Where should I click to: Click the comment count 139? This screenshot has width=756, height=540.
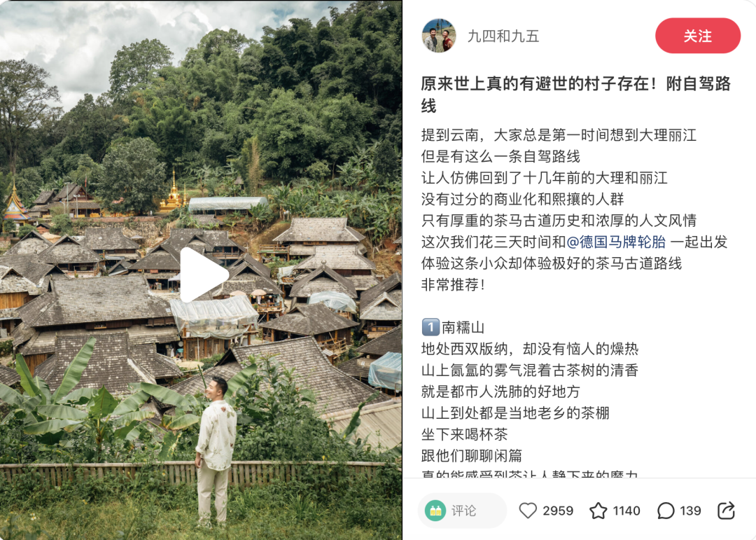690,511
